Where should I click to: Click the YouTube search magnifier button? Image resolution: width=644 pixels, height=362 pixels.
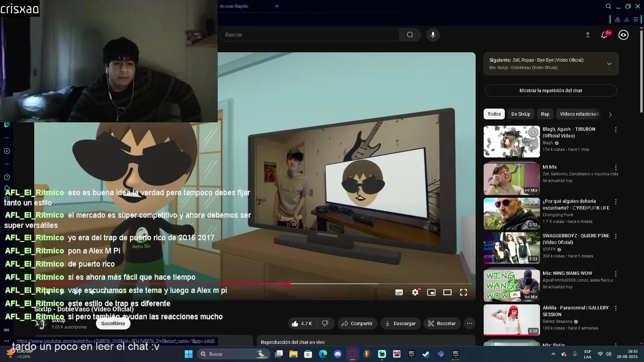pyautogui.click(x=410, y=35)
